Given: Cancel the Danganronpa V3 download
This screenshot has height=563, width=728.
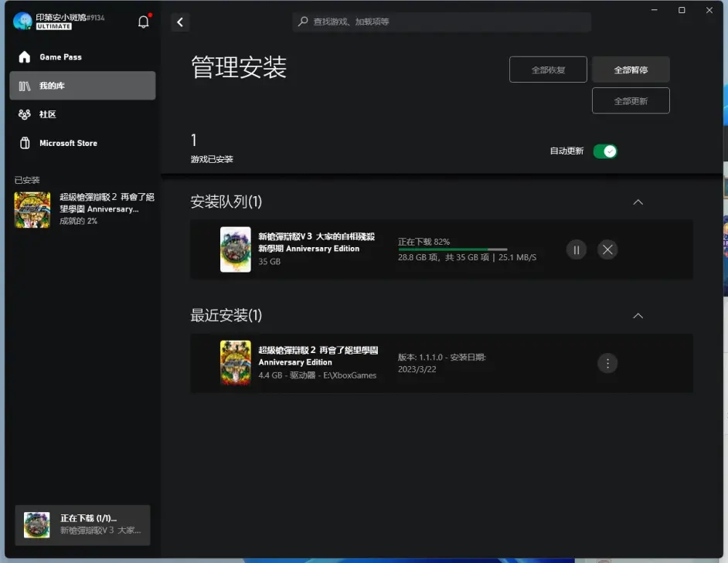Looking at the screenshot, I should [607, 249].
